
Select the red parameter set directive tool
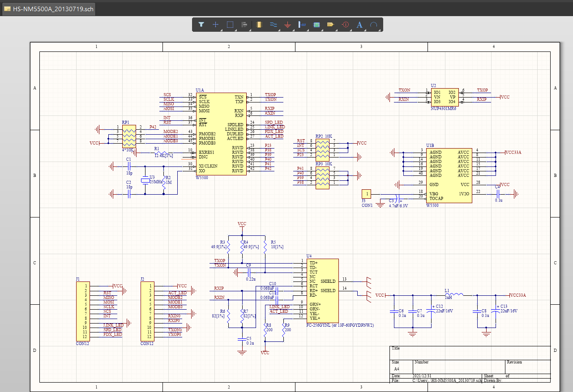(345, 25)
